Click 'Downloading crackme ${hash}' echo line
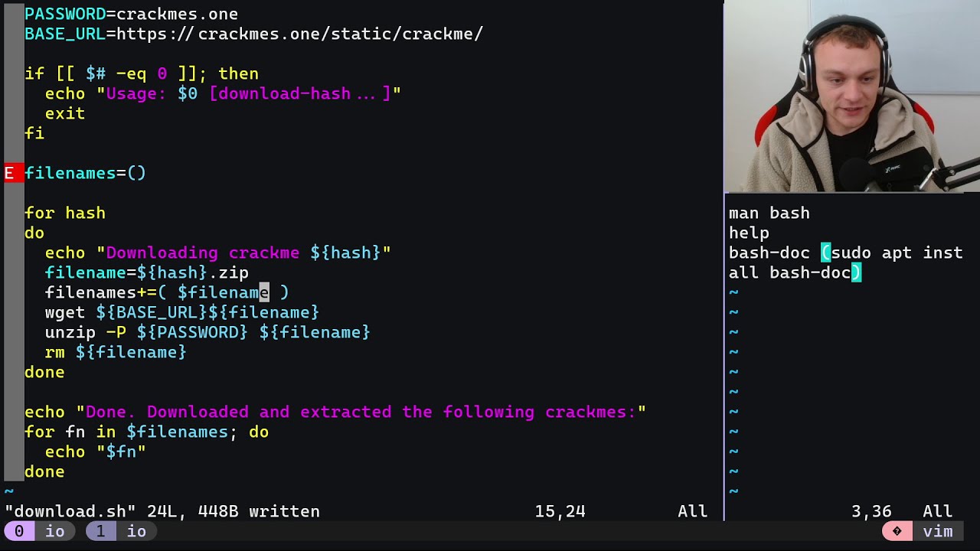980x551 pixels. click(218, 253)
